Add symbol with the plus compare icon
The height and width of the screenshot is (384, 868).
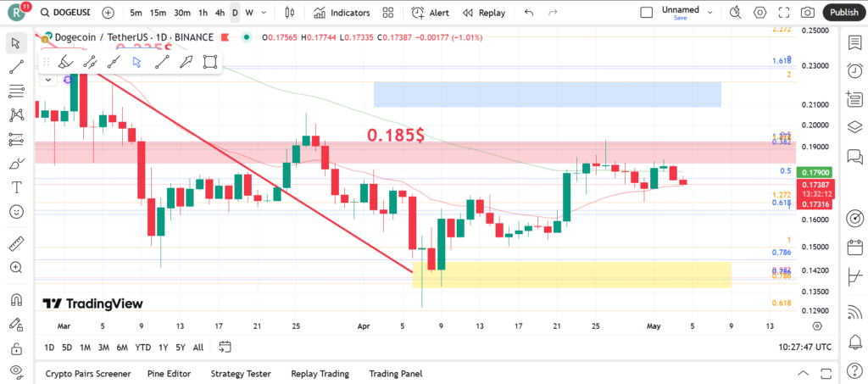pyautogui.click(x=108, y=12)
